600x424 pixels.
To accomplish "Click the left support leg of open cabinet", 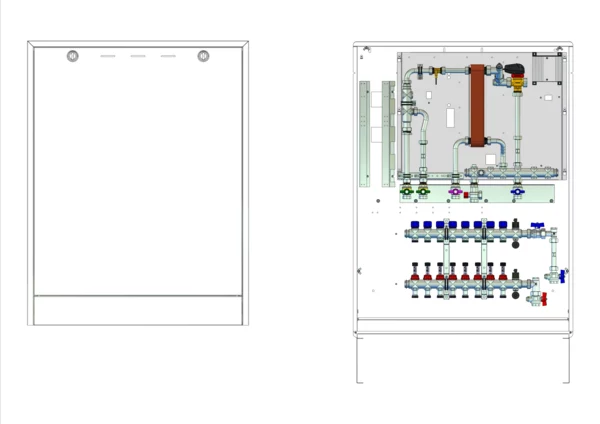I will [x=357, y=360].
